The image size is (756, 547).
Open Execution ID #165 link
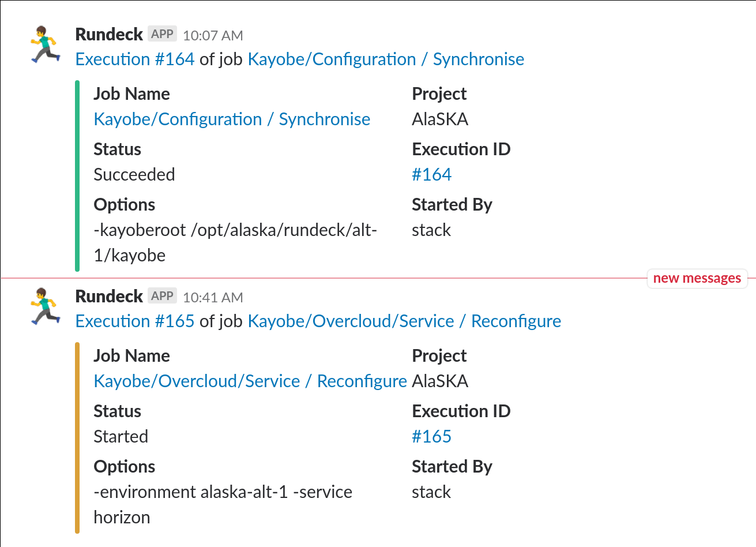[x=431, y=437]
